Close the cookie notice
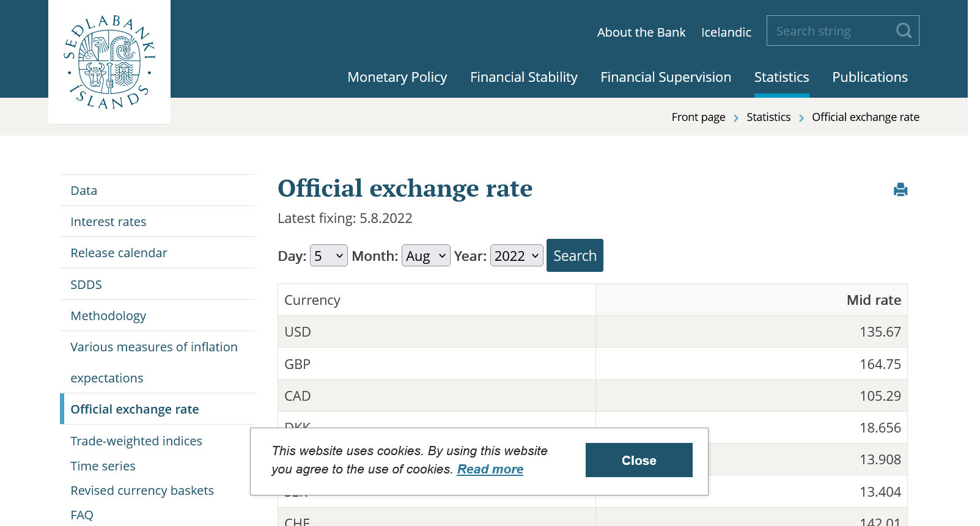The height and width of the screenshot is (526, 980). [638, 460]
